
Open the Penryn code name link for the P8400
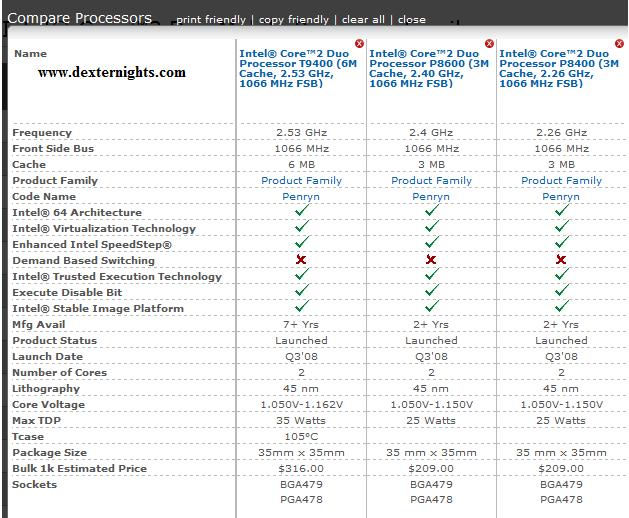click(x=561, y=197)
